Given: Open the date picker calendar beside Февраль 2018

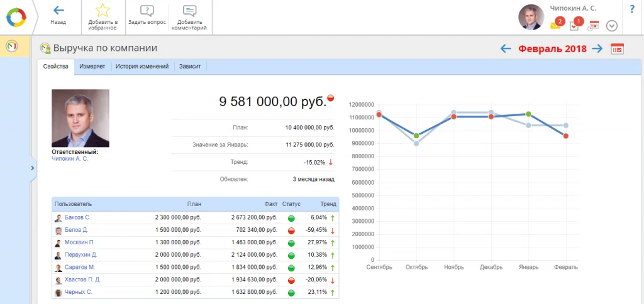Looking at the screenshot, I should [x=618, y=49].
